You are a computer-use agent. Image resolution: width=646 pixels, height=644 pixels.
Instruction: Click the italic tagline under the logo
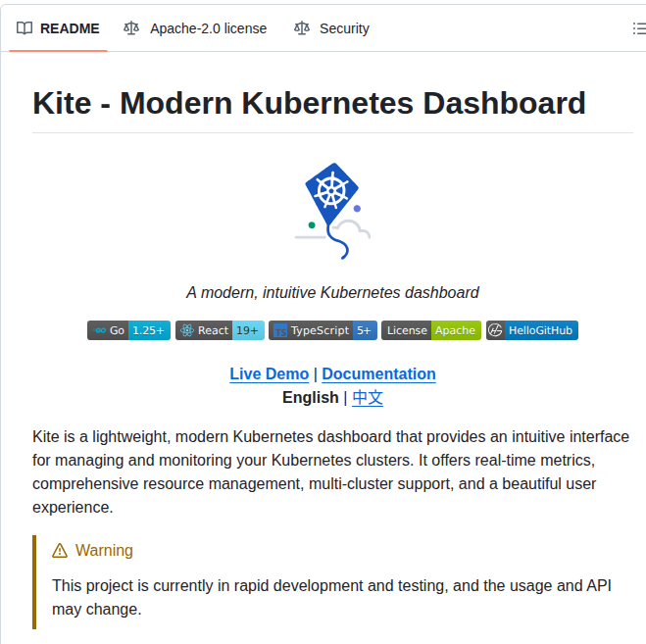(x=332, y=292)
